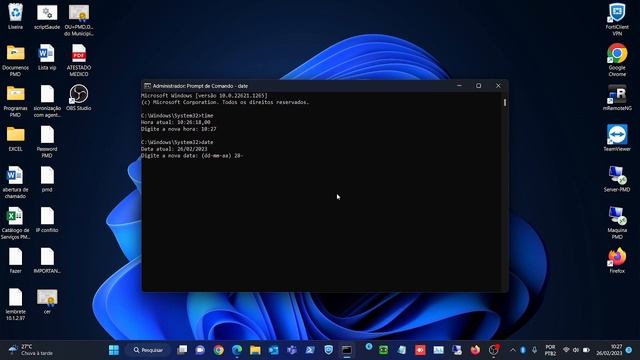Click the battery tray icon
This screenshot has width=640, height=360.
(x=587, y=350)
